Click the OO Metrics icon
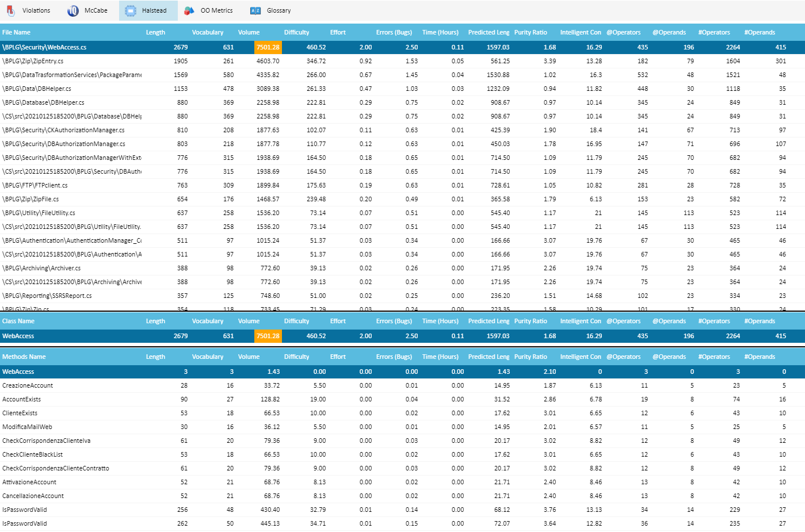 click(x=189, y=10)
